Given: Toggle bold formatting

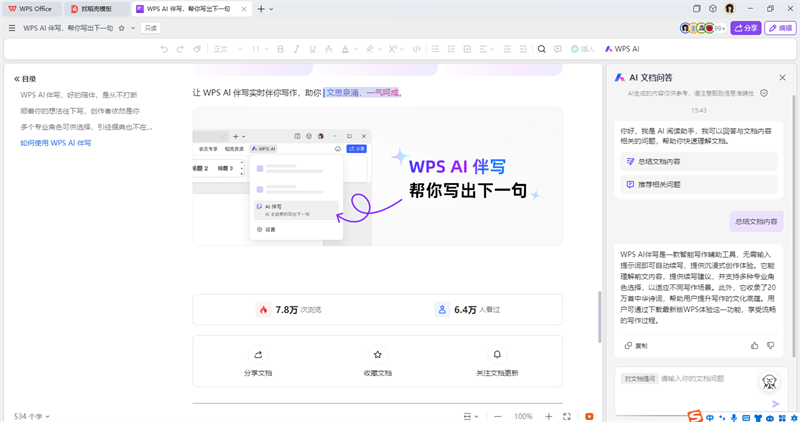Looking at the screenshot, I should (280, 49).
